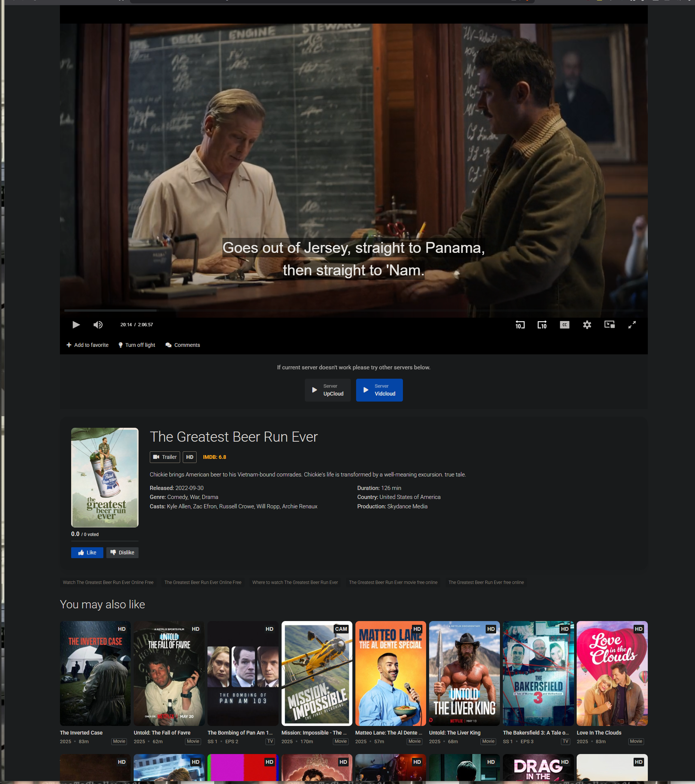Screen dimensions: 695x784
Task: Click tag Where to watch The Greatest Beer Run Ever
Action: coord(295,582)
